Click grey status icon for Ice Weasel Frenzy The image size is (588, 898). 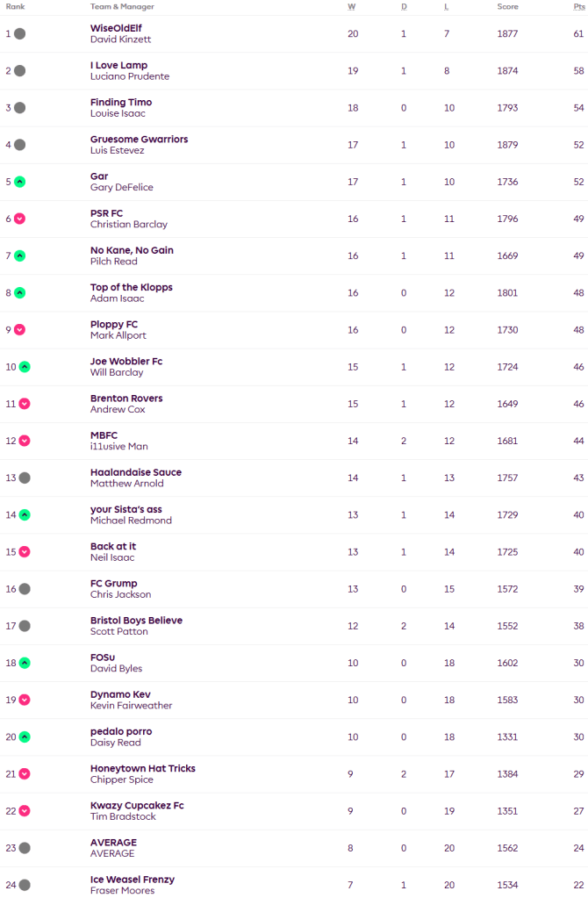click(25, 885)
